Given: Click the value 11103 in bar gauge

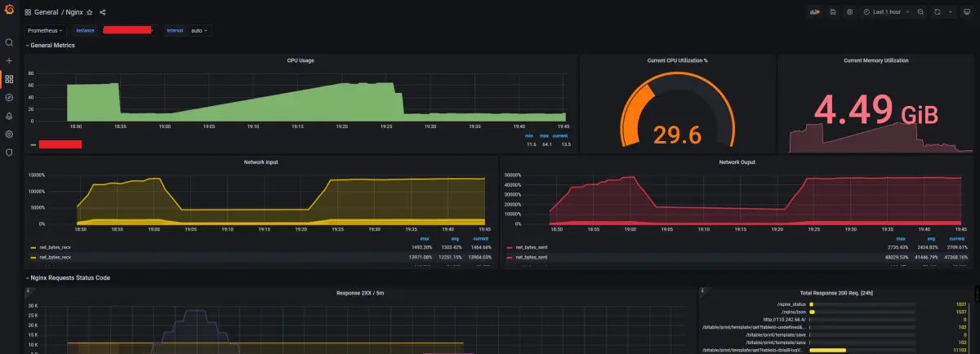Looking at the screenshot, I should coord(960,349).
